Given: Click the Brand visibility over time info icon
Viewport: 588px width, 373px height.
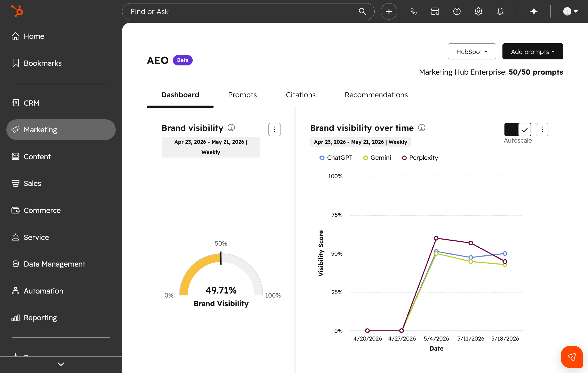Looking at the screenshot, I should [x=421, y=128].
